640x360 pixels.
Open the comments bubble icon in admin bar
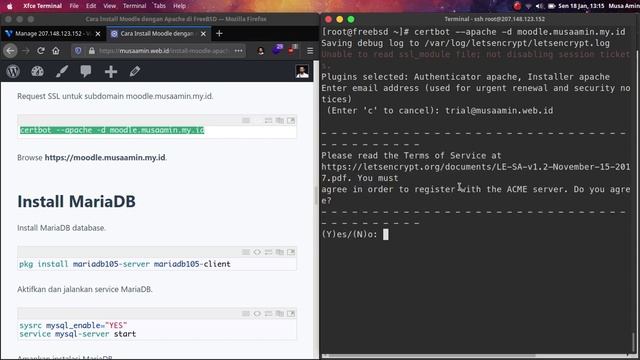pos(86,71)
